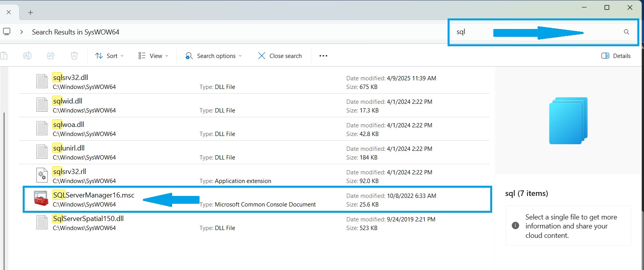Click the search magnifier icon
The height and width of the screenshot is (270, 644).
[626, 32]
